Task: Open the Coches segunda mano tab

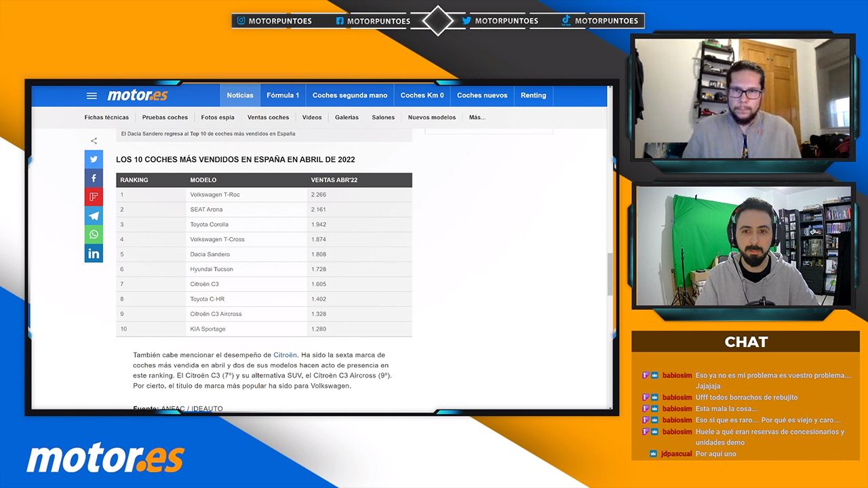Action: click(350, 96)
